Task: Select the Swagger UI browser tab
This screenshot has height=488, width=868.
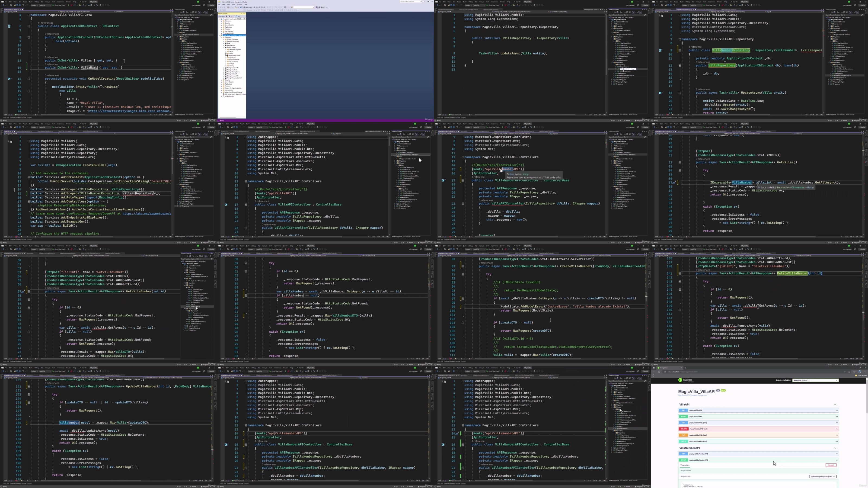Action: pos(669,368)
